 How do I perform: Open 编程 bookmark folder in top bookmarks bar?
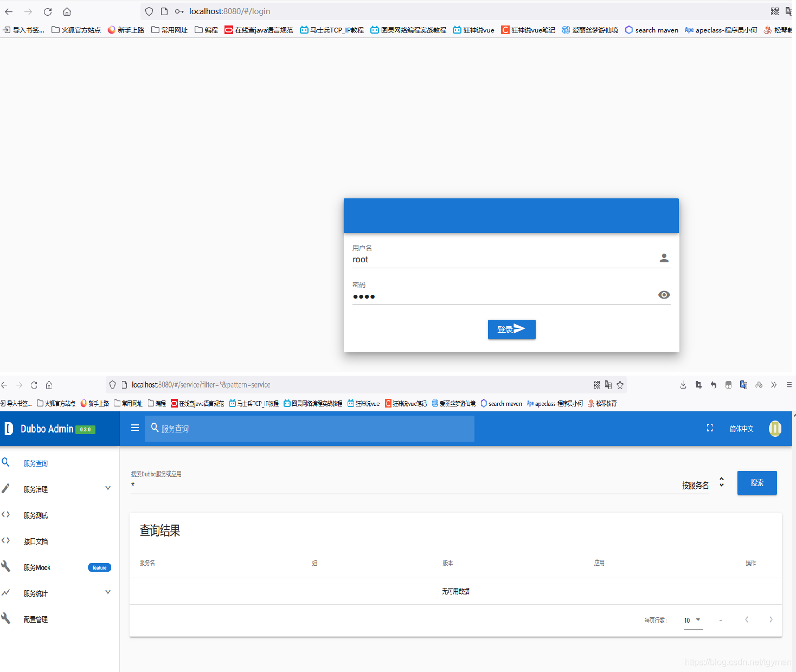coord(206,30)
